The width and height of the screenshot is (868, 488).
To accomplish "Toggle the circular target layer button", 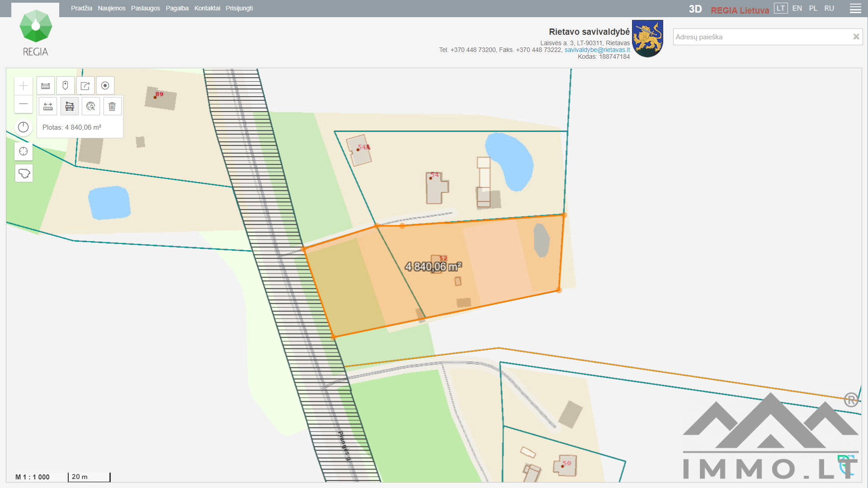I will click(105, 86).
